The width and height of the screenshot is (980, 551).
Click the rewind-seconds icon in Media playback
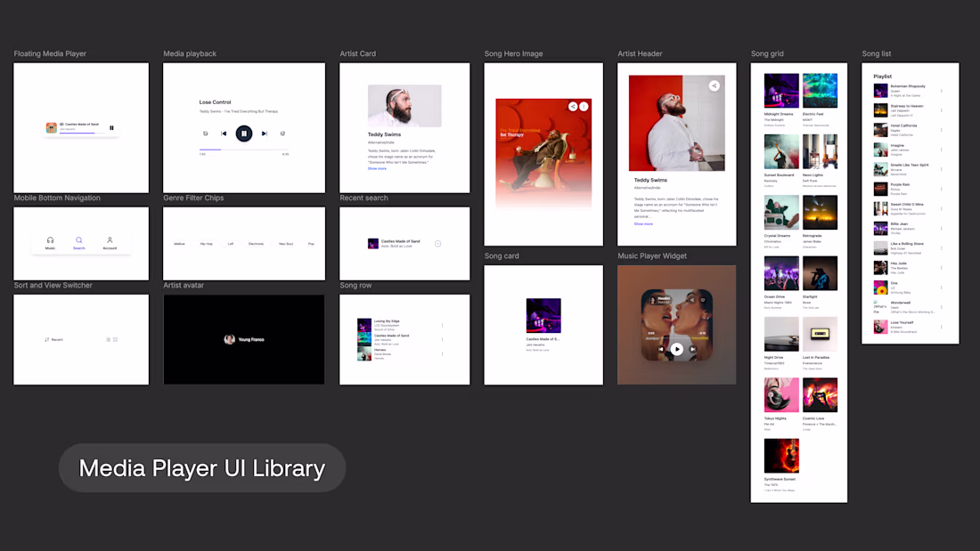[205, 133]
